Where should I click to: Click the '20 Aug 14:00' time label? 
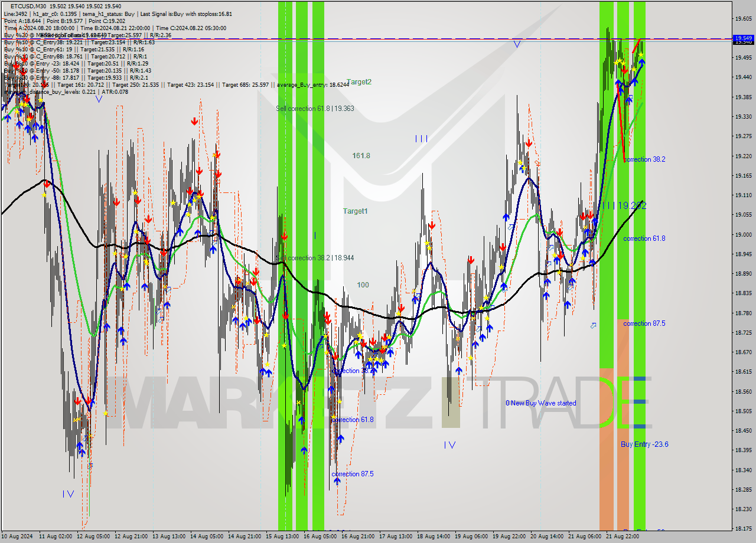pyautogui.click(x=547, y=537)
